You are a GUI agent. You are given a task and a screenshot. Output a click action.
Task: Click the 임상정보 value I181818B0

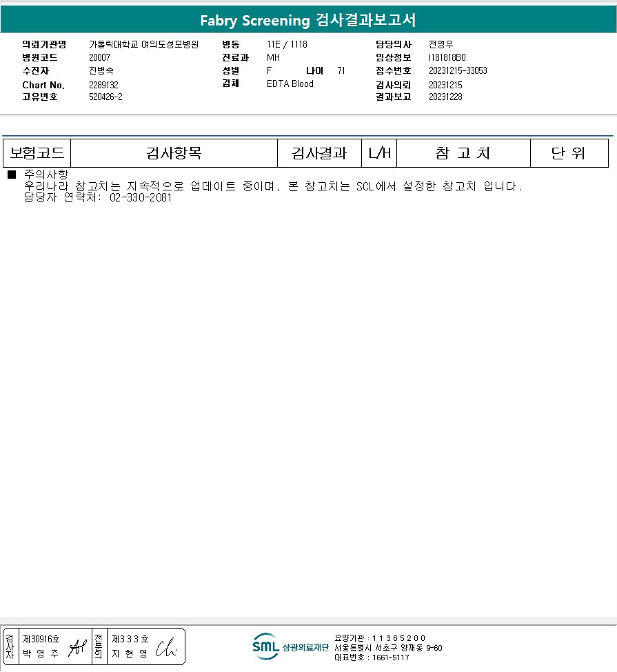click(447, 57)
